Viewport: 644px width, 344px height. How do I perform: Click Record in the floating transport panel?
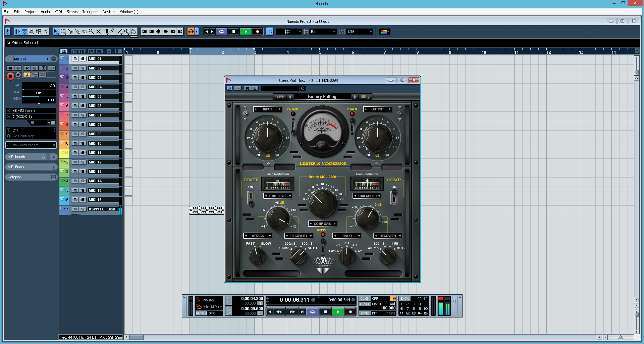click(x=351, y=312)
